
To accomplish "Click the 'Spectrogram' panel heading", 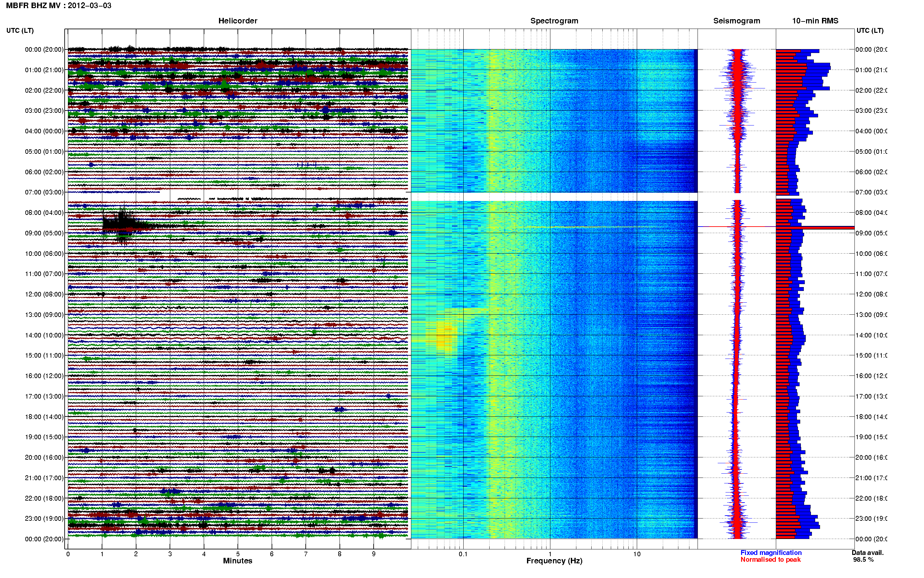I will tap(554, 21).
